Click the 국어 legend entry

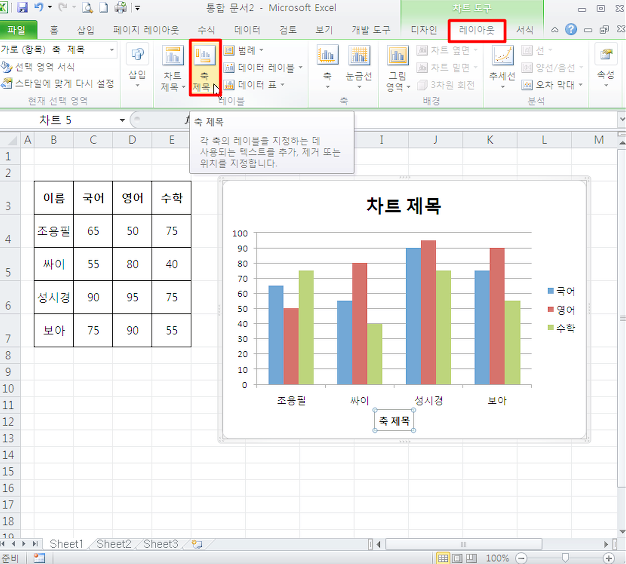coord(561,291)
